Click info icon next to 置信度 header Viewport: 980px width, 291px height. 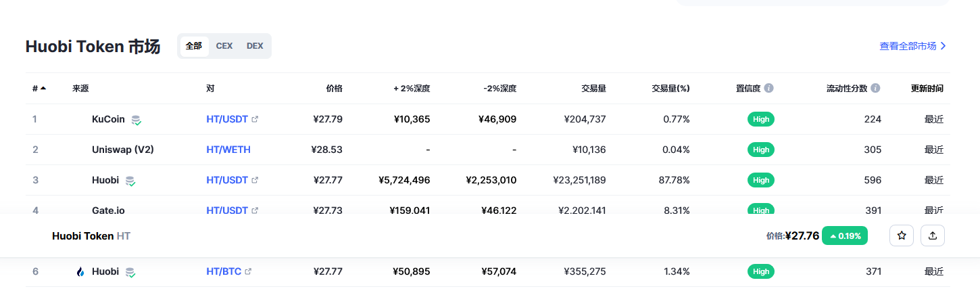coord(769,89)
